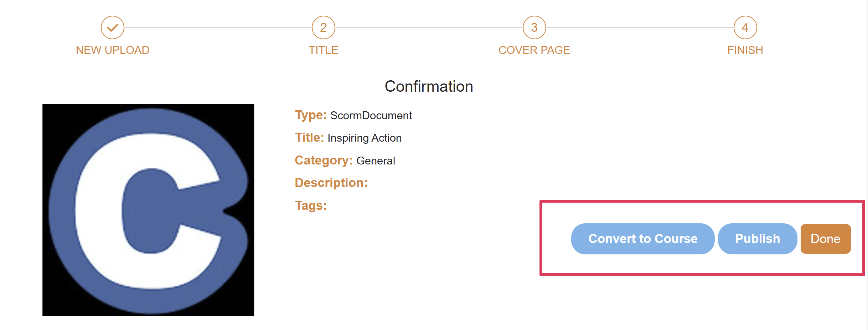The image size is (868, 330).
Task: Click the ScormDocument type value
Action: click(x=371, y=116)
